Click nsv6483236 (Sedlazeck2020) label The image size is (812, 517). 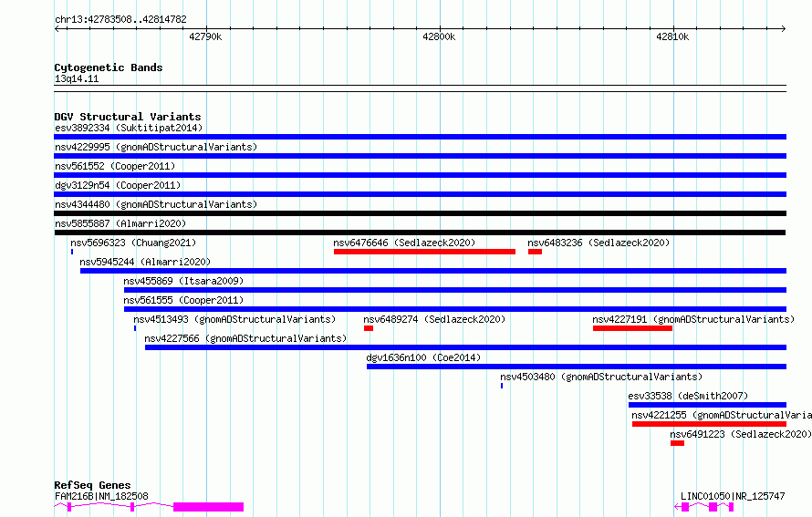[599, 243]
